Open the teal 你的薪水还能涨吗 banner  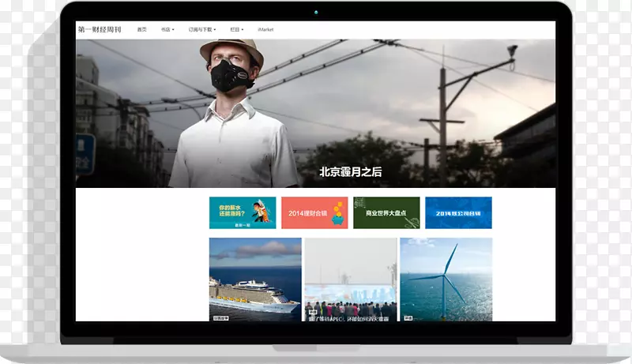(x=243, y=212)
